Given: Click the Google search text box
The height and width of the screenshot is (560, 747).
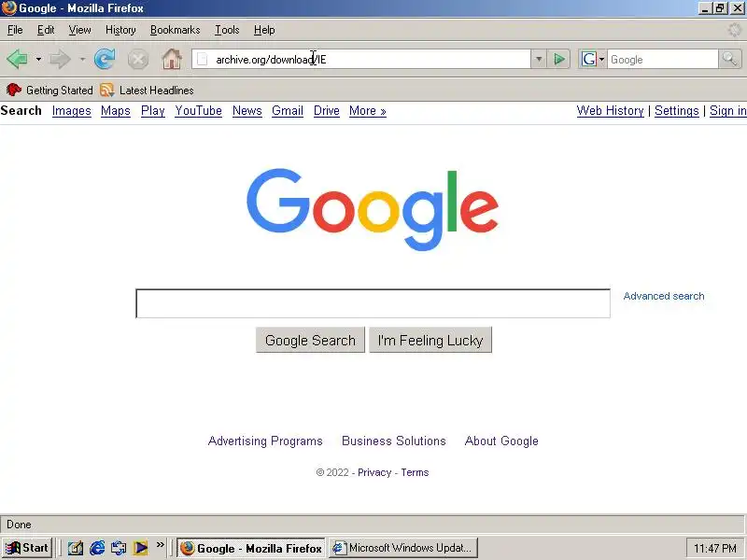Looking at the screenshot, I should point(373,303).
